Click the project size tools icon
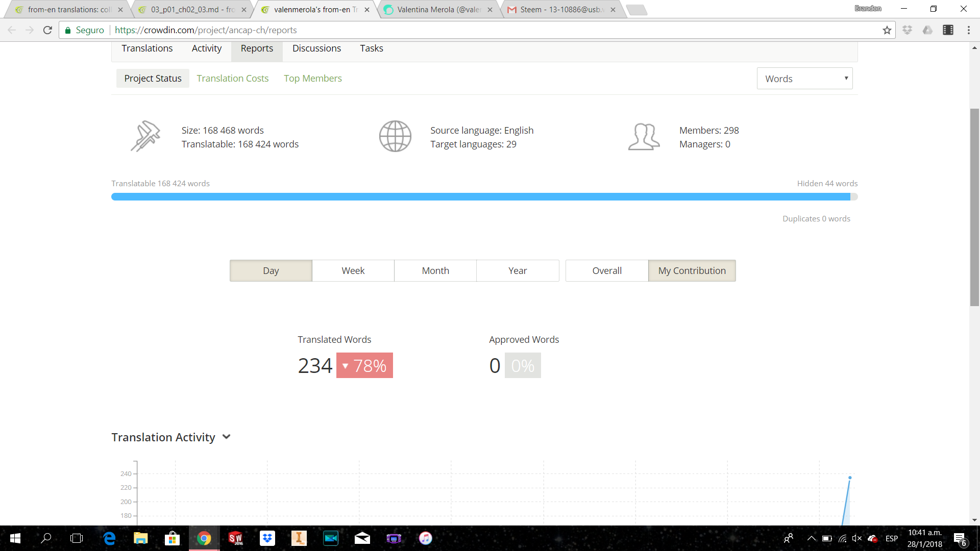This screenshot has height=551, width=980. pos(145,136)
